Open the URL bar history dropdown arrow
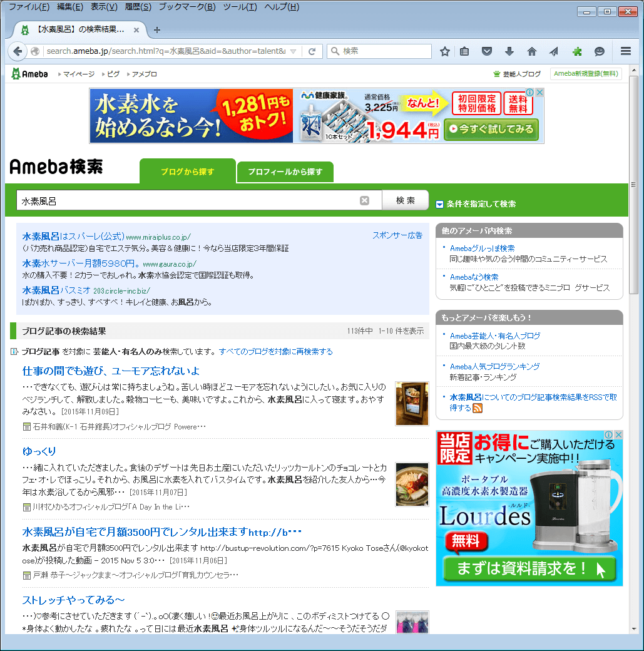The image size is (644, 651). tap(293, 51)
